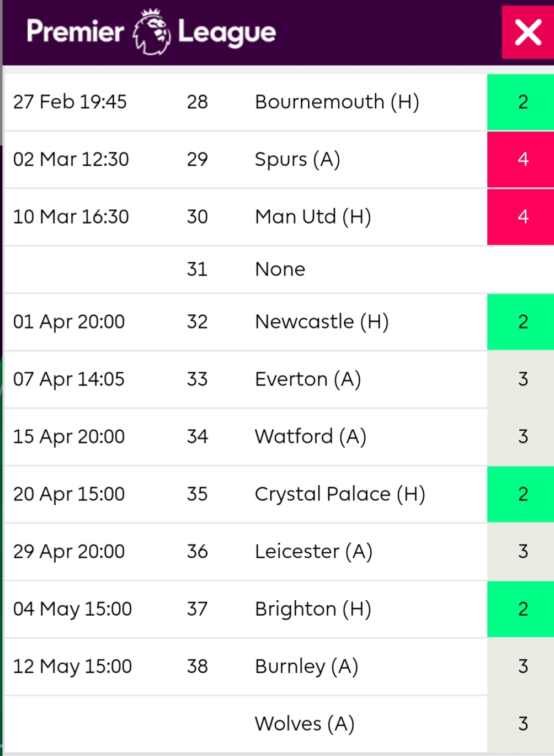The image size is (554, 756).
Task: Select the Bournemouth (H) fixture row
Action: (x=279, y=102)
